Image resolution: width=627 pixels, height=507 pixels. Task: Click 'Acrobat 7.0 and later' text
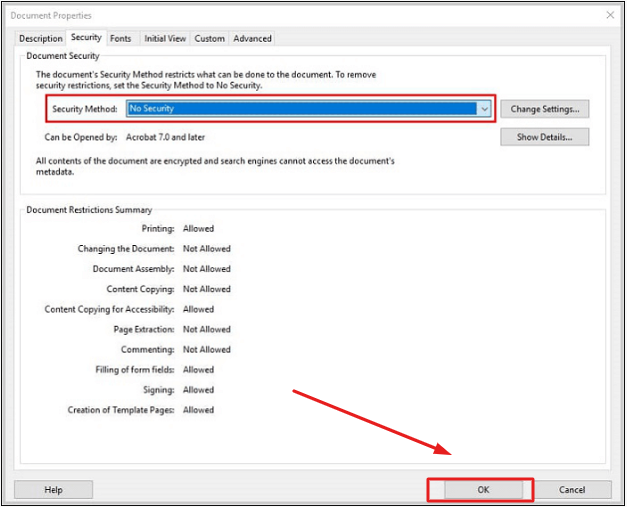pos(166,137)
